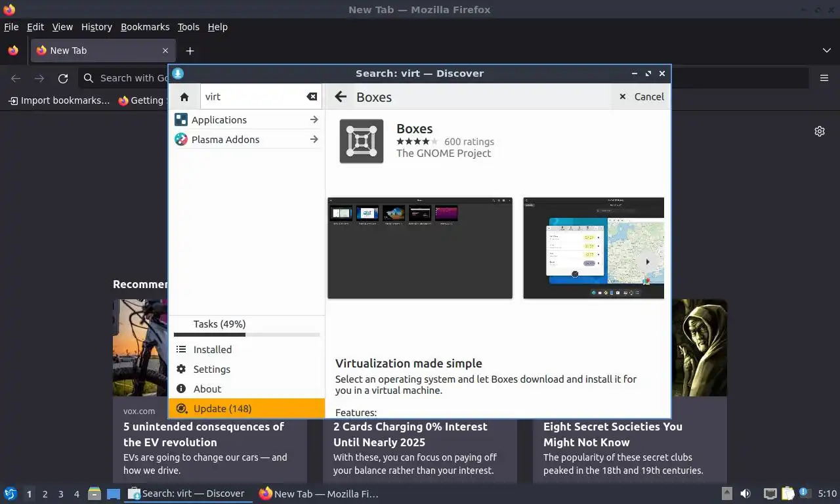Show next Boxes screenshot arrow

(648, 261)
